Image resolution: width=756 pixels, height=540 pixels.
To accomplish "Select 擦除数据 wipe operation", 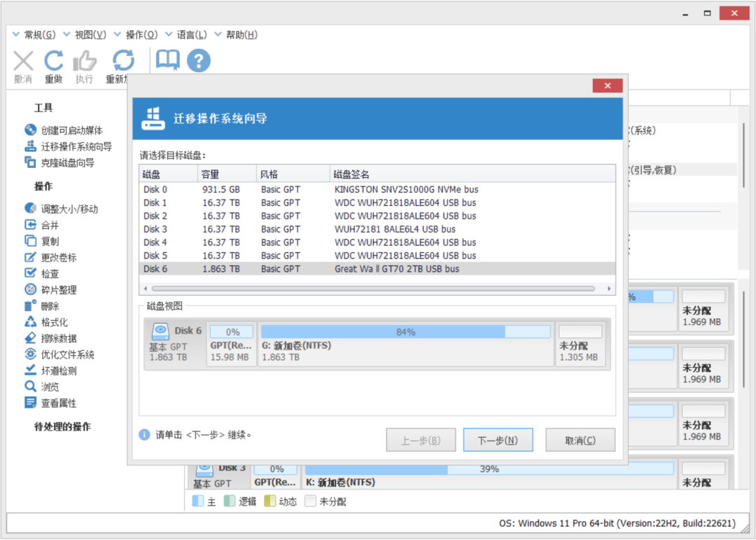I will [x=50, y=338].
